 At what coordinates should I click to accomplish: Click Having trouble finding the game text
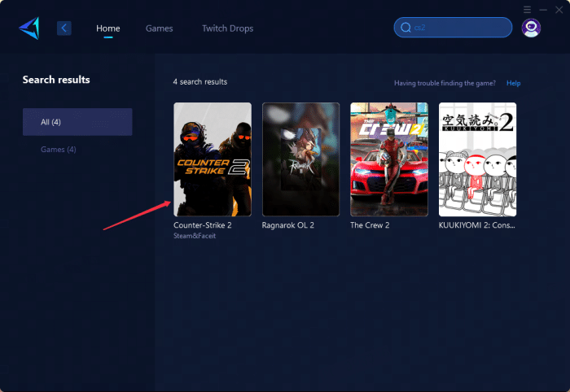[x=445, y=83]
